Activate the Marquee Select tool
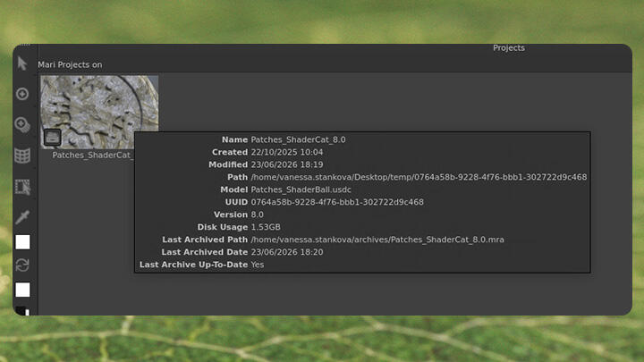Screen dimensions: 644x362 click(22, 187)
